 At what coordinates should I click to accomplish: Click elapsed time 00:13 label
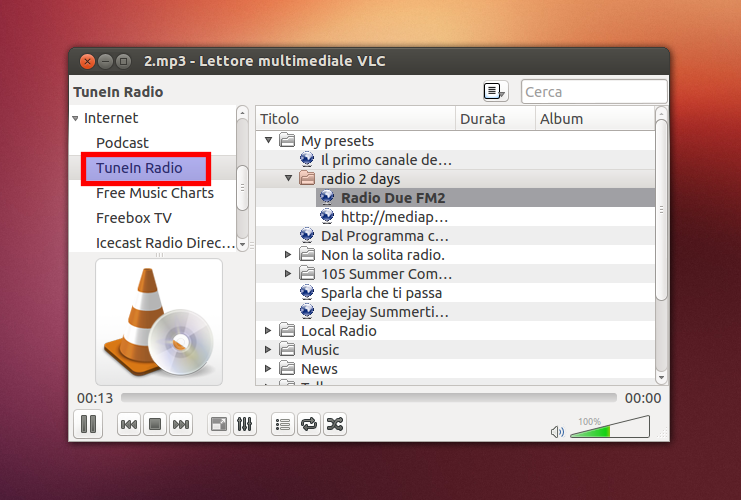(95, 398)
